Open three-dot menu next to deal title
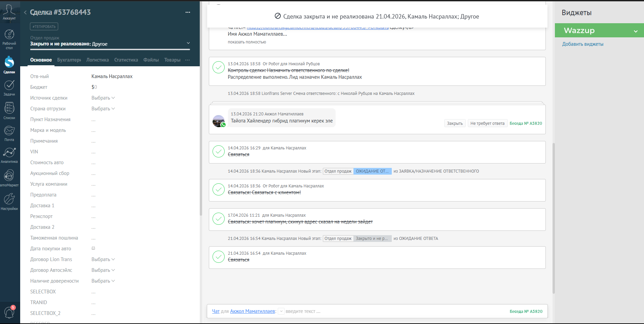 click(x=188, y=12)
